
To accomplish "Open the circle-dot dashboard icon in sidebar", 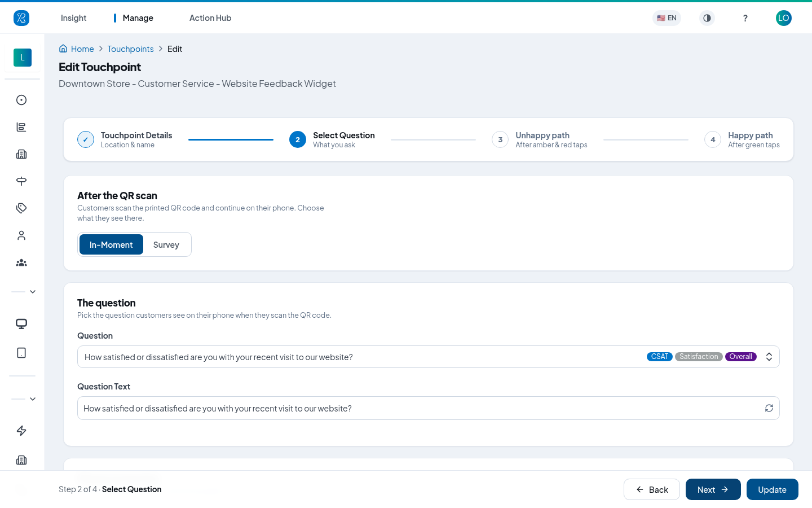I will [x=21, y=100].
